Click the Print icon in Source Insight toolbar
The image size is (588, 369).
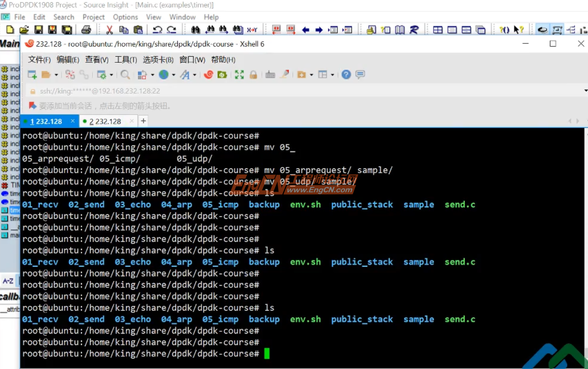click(x=86, y=30)
